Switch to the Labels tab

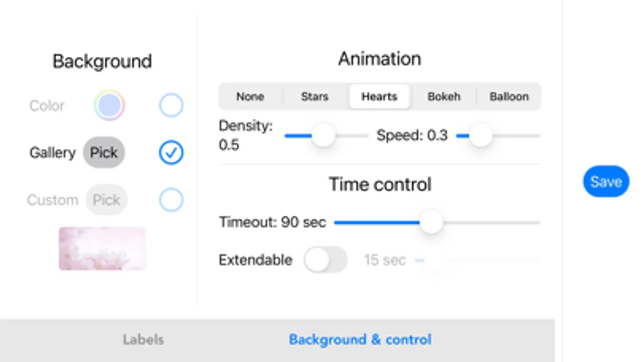[143, 339]
